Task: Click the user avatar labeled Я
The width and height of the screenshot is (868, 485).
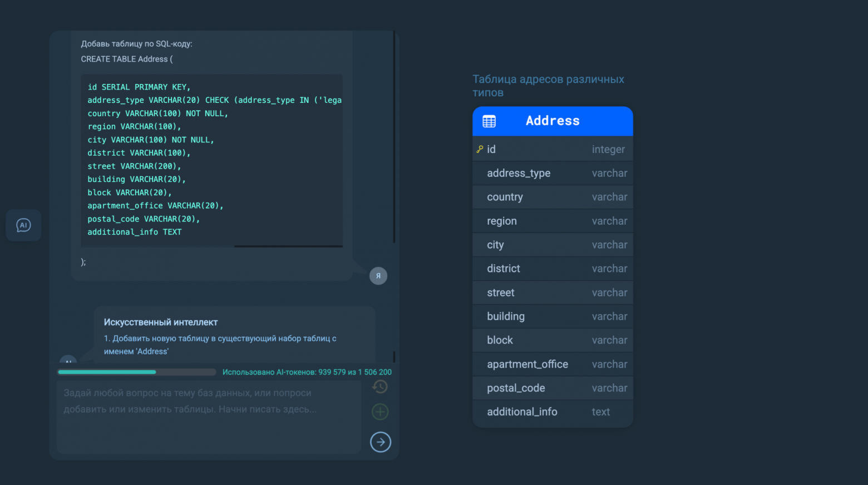Action: point(378,275)
